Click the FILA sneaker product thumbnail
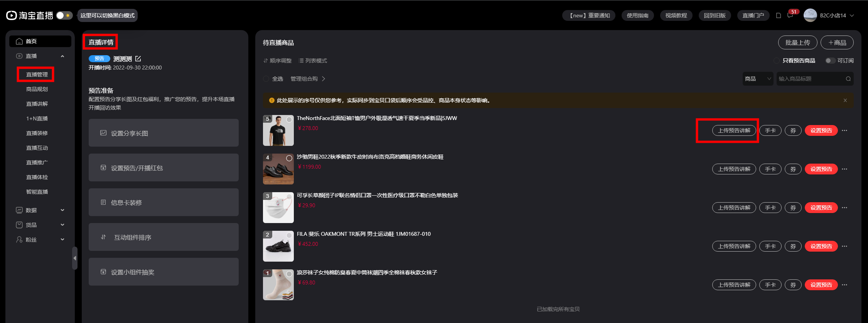 point(278,246)
